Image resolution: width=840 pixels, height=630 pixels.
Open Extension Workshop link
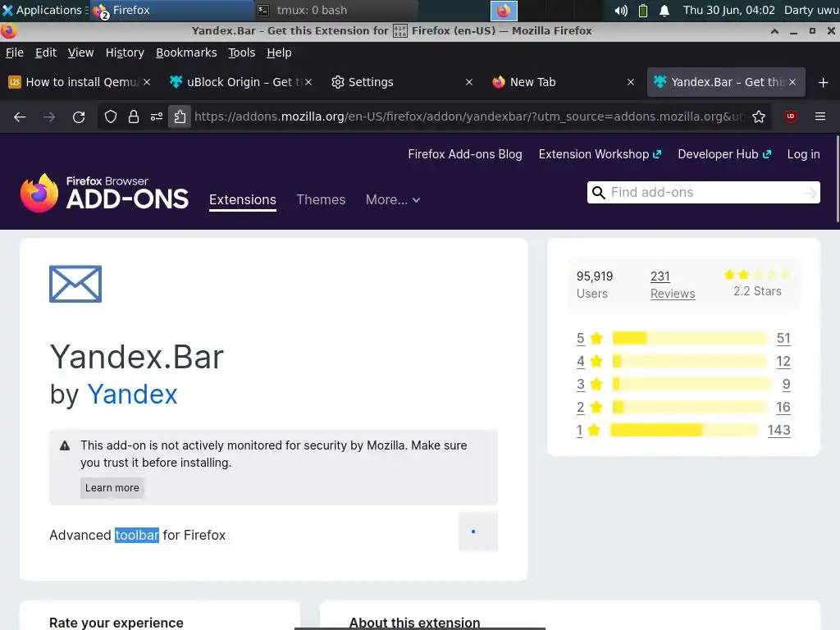pyautogui.click(x=600, y=154)
